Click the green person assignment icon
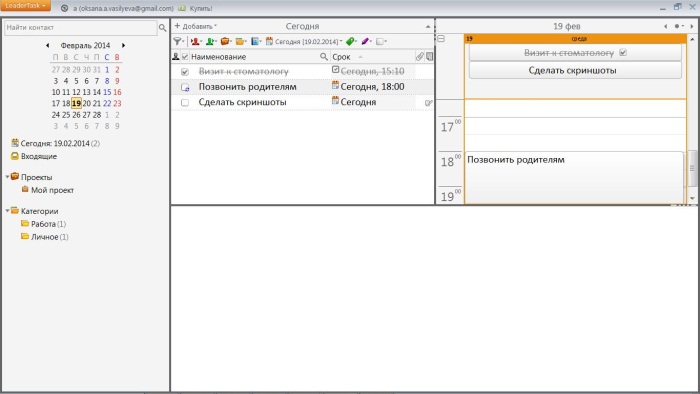Image resolution: width=700 pixels, height=394 pixels. (211, 41)
